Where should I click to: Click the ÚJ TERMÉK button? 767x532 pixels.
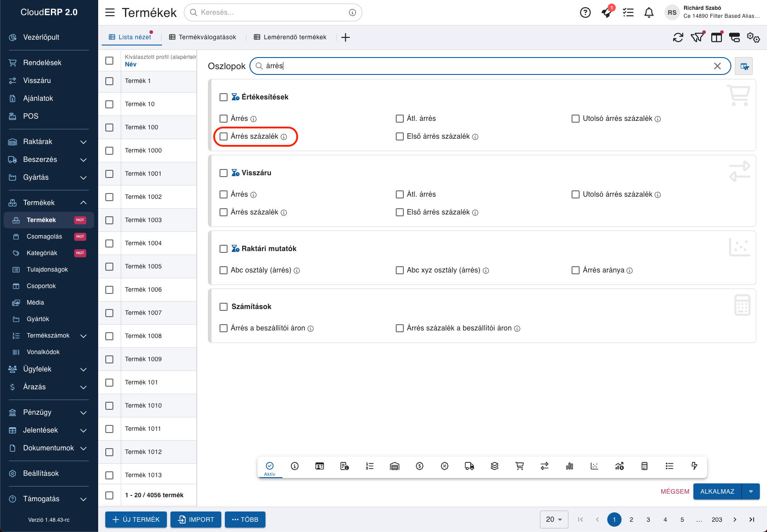point(136,520)
